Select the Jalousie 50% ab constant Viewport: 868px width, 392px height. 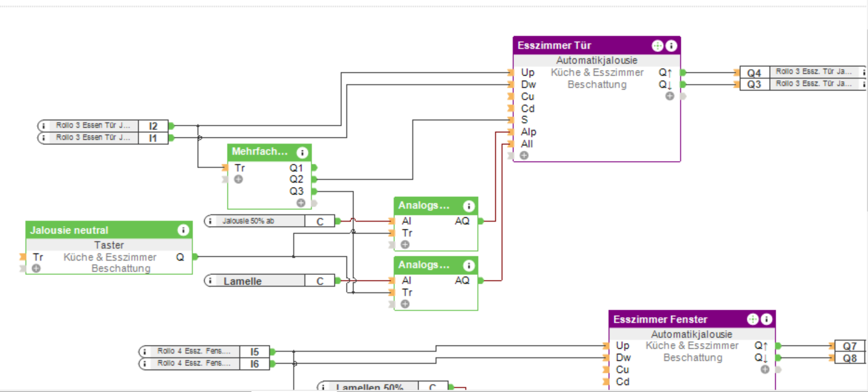270,221
